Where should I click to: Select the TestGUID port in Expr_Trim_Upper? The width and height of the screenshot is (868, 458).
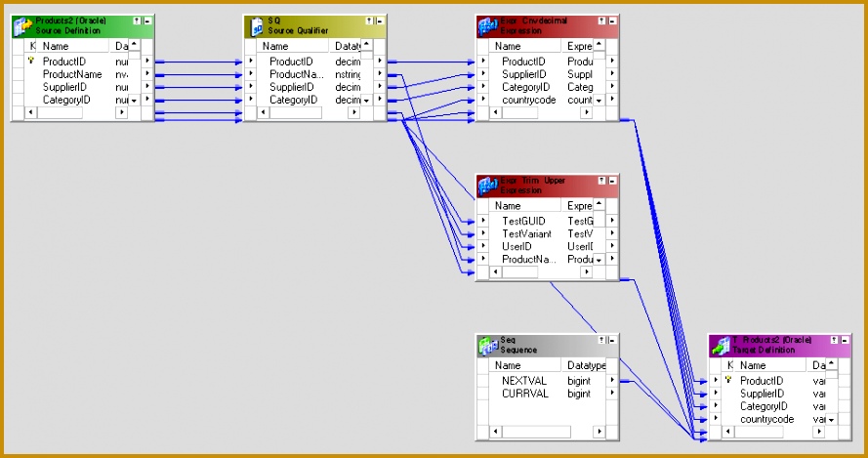click(523, 221)
